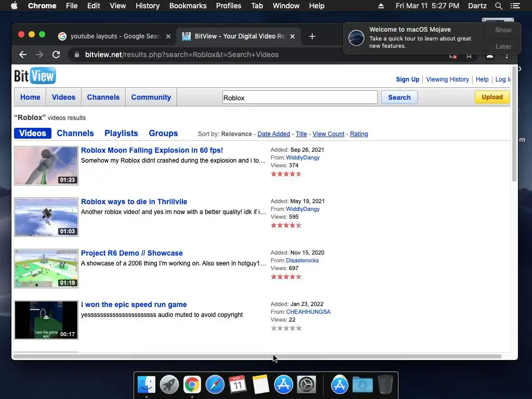This screenshot has width=532, height=399.
Task: Open Launchpad rocket in the dock
Action: click(x=169, y=385)
